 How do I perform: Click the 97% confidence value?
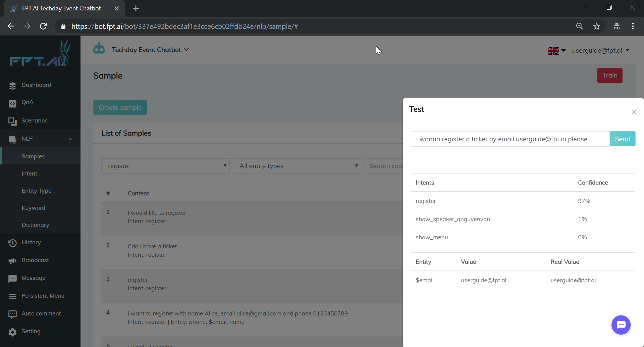584,201
